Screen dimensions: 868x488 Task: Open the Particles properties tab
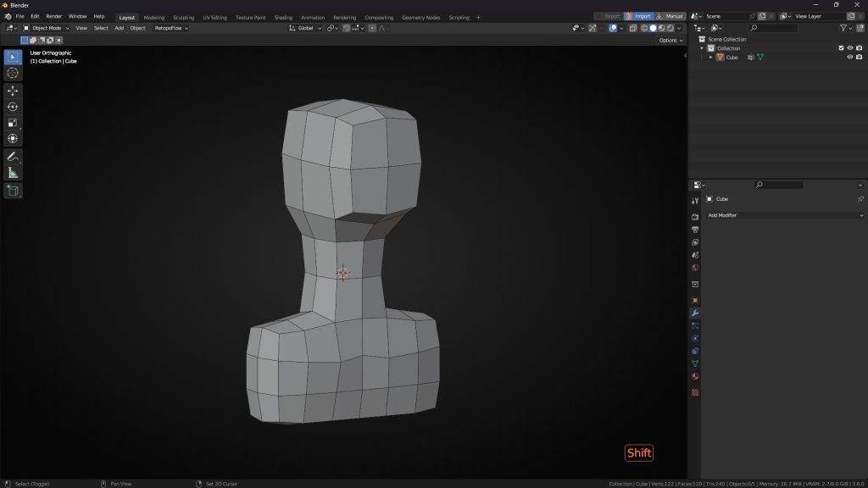(695, 326)
